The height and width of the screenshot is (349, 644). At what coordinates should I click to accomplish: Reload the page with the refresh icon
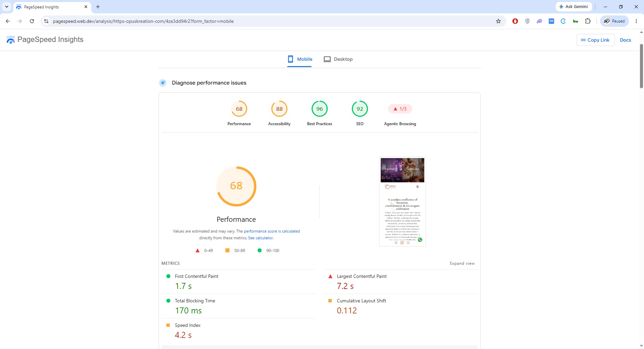(32, 21)
